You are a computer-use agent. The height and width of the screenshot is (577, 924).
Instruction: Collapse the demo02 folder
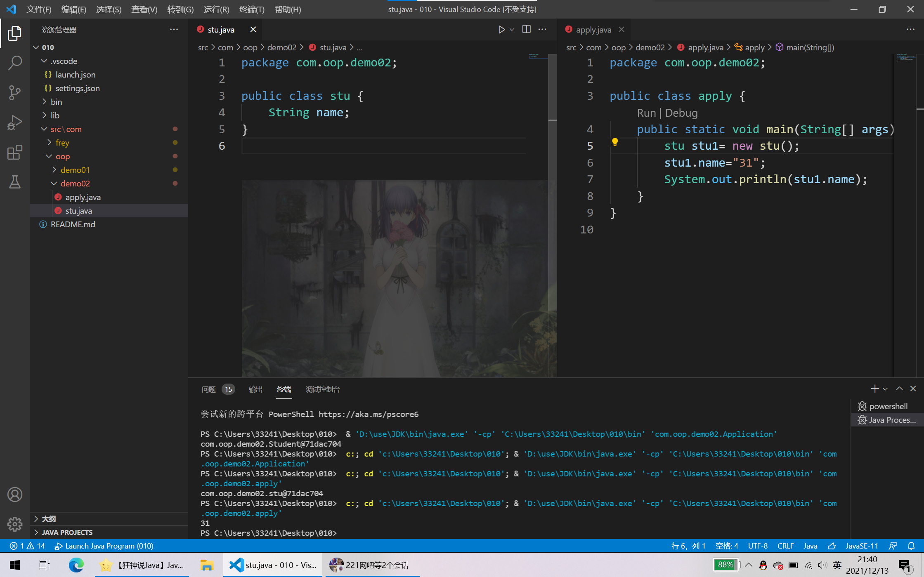coord(75,184)
